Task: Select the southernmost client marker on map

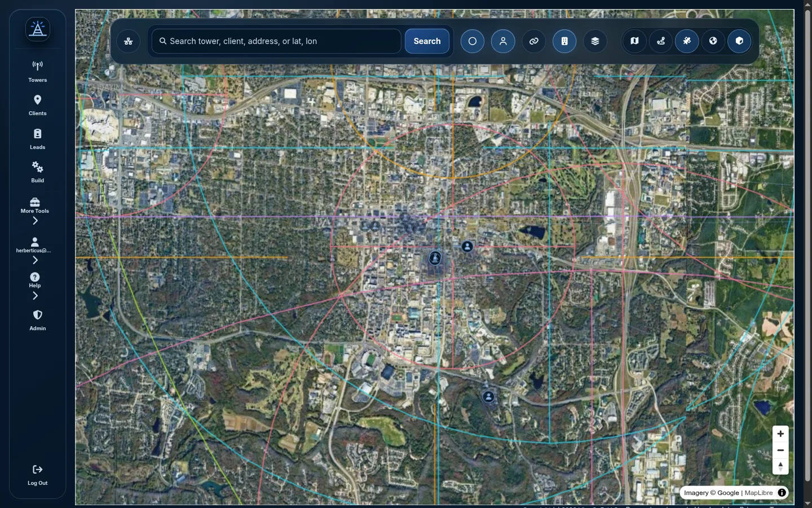Action: (488, 397)
